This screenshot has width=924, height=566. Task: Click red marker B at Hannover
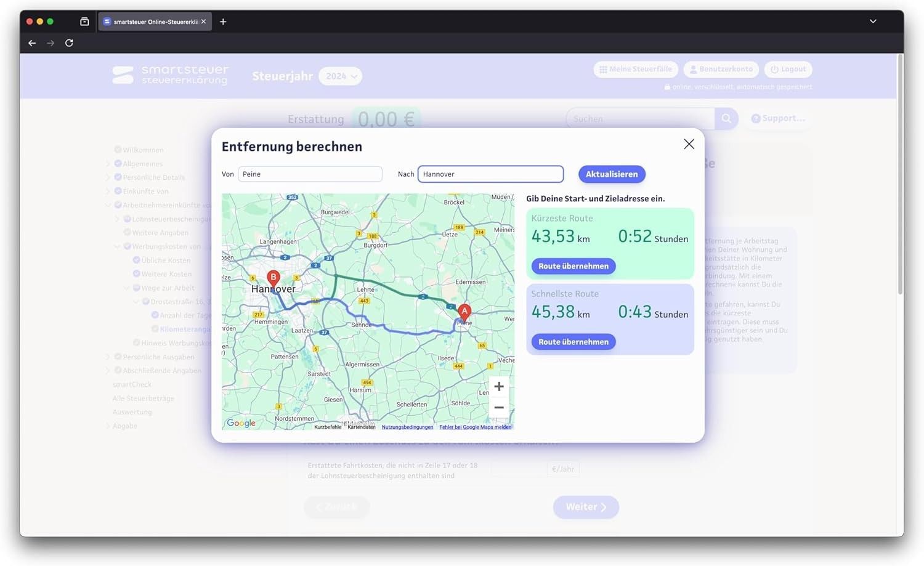pyautogui.click(x=274, y=278)
